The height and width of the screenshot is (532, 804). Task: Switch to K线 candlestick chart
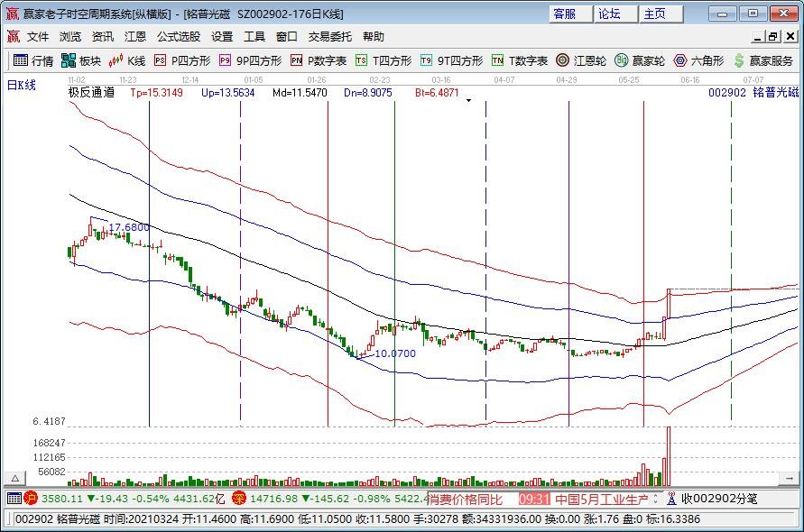[x=127, y=60]
